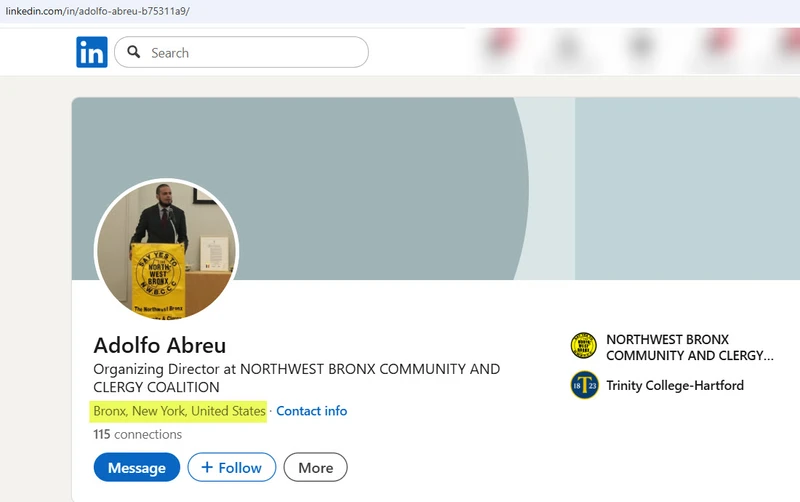Click the profile cover banner image
The width and height of the screenshot is (800, 502).
pos(400,180)
